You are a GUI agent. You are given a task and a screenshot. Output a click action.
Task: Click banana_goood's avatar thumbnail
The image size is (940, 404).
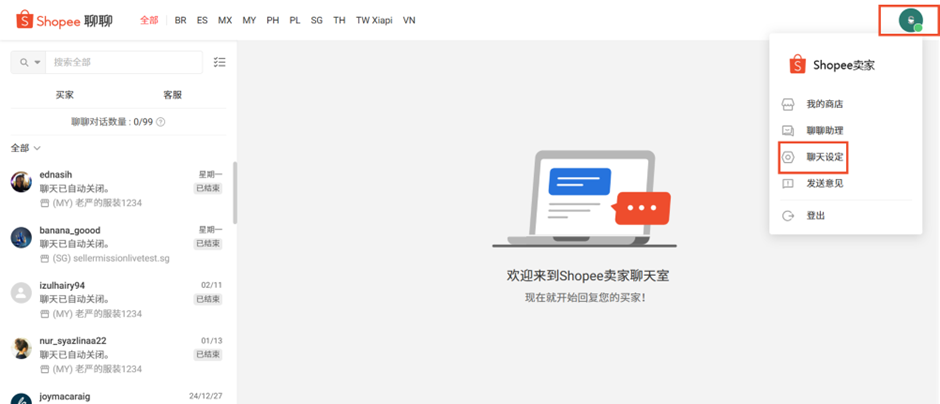pos(22,237)
